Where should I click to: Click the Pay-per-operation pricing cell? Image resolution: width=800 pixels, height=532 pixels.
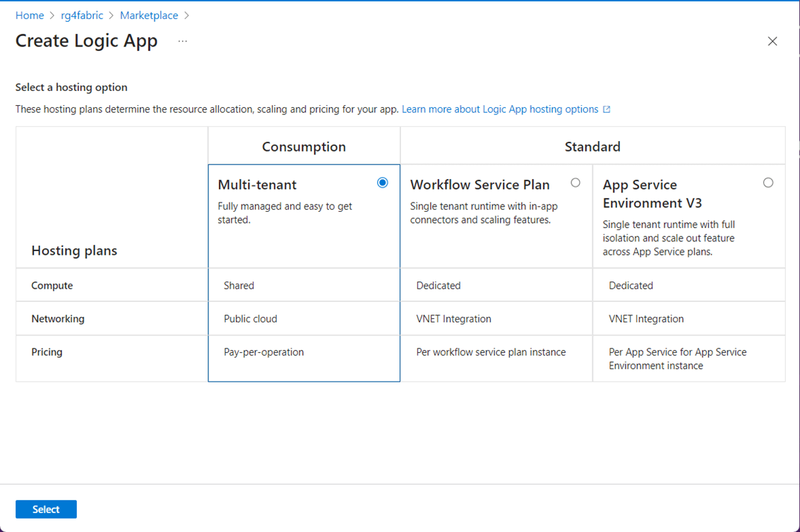[264, 352]
